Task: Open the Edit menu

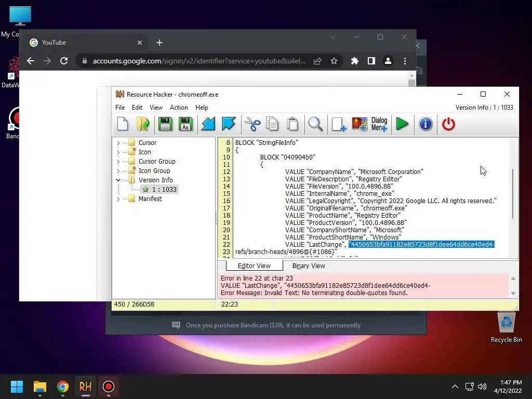Action: (137, 108)
